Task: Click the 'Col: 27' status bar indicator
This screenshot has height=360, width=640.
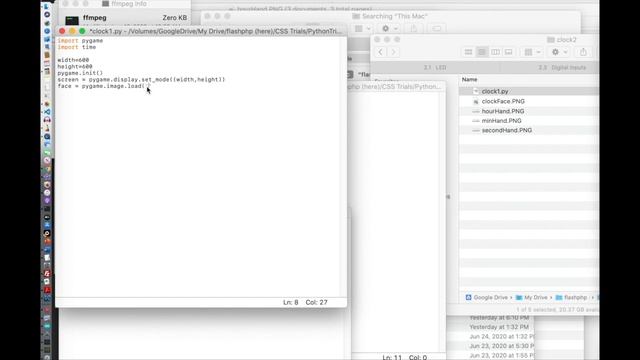Action: [x=316, y=302]
